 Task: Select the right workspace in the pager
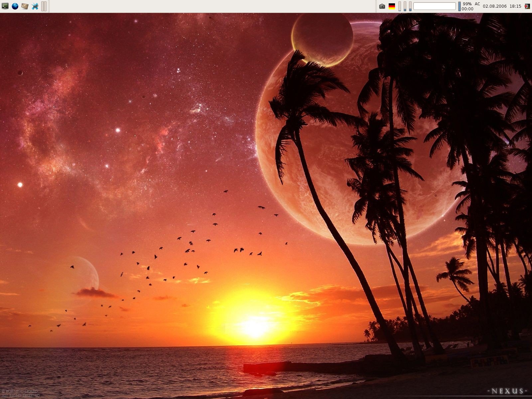(45, 6)
